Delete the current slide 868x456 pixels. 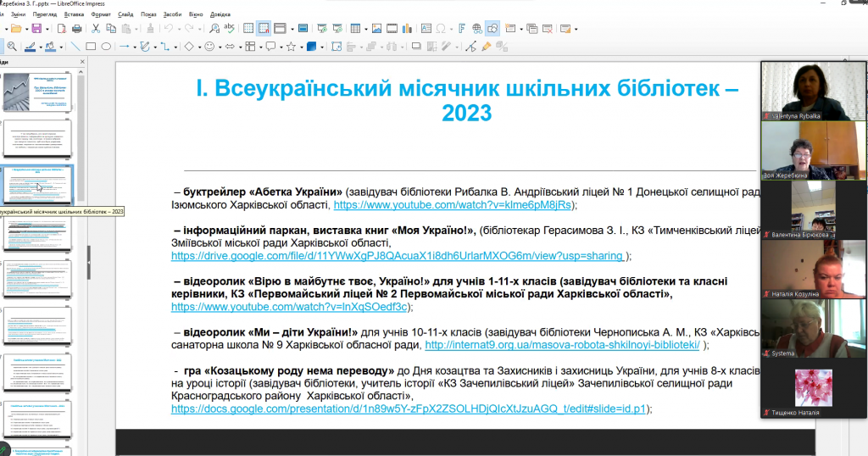click(548, 29)
